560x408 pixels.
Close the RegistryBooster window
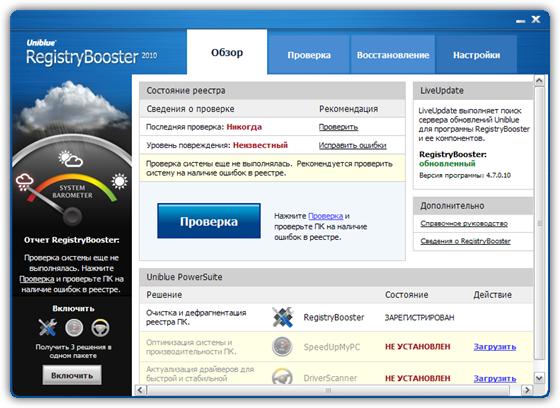[x=536, y=19]
